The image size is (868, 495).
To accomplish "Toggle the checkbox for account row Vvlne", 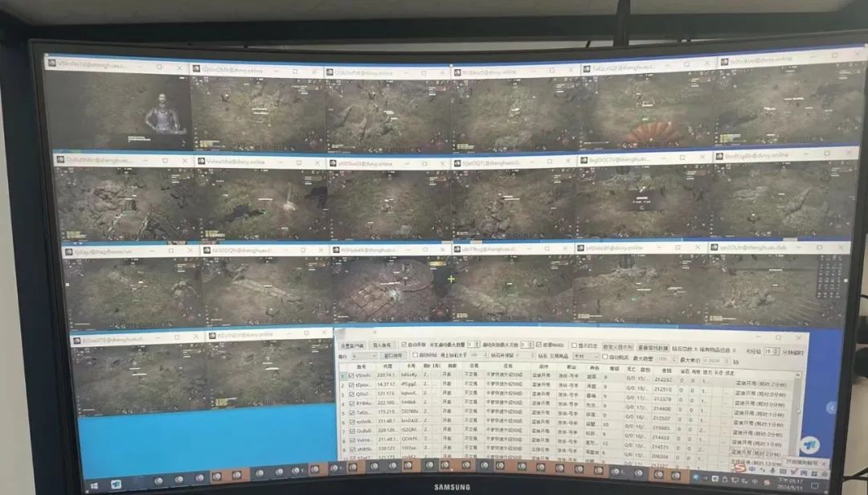I will point(352,440).
